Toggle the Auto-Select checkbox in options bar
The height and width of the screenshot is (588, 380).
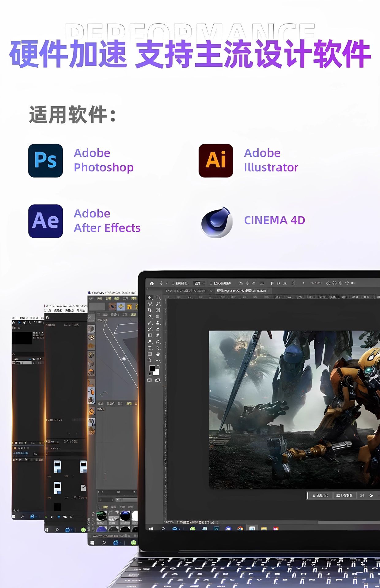coord(173,283)
